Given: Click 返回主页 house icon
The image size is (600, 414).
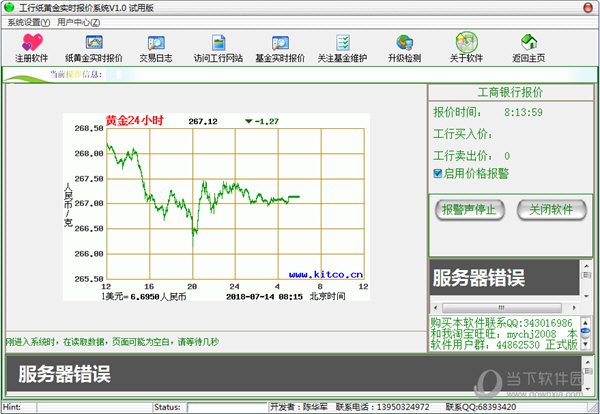Looking at the screenshot, I should pyautogui.click(x=529, y=42).
